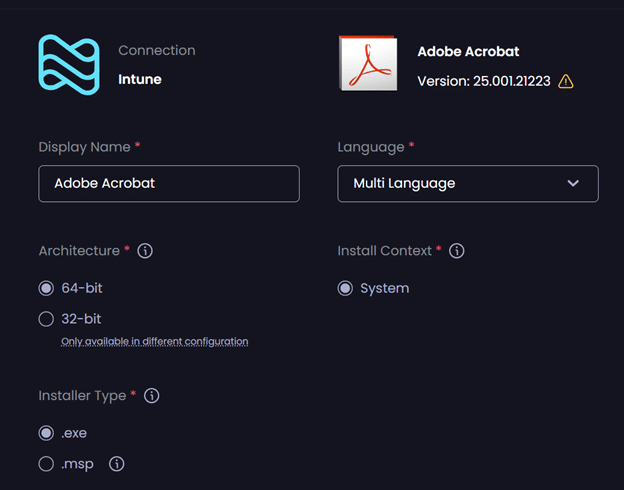The image size is (624, 490).
Task: Expand the Language chevron arrow
Action: coord(573,184)
